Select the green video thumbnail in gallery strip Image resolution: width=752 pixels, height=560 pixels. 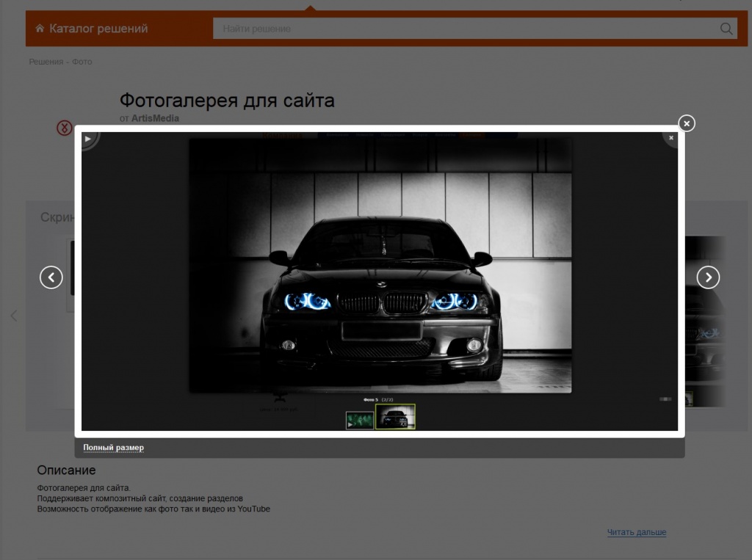click(360, 421)
